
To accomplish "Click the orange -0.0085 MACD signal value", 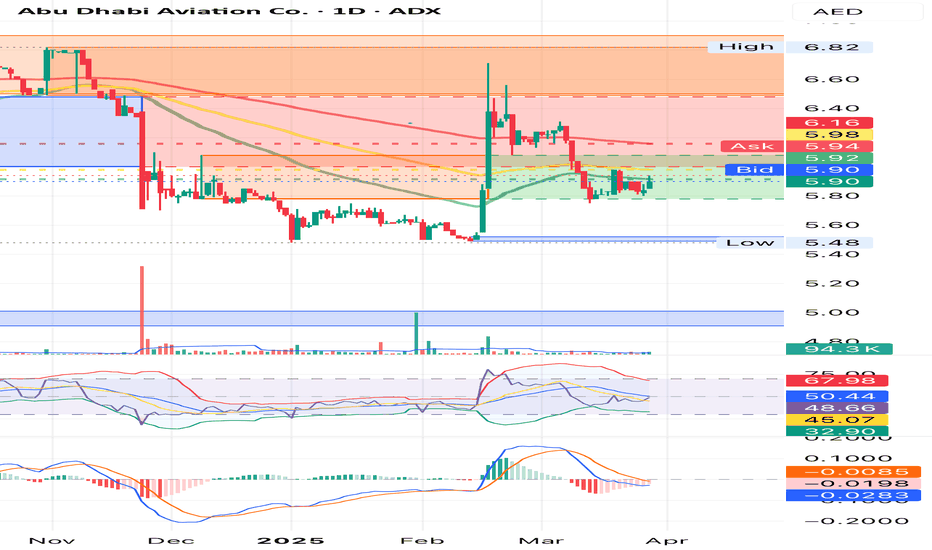I will coord(853,472).
